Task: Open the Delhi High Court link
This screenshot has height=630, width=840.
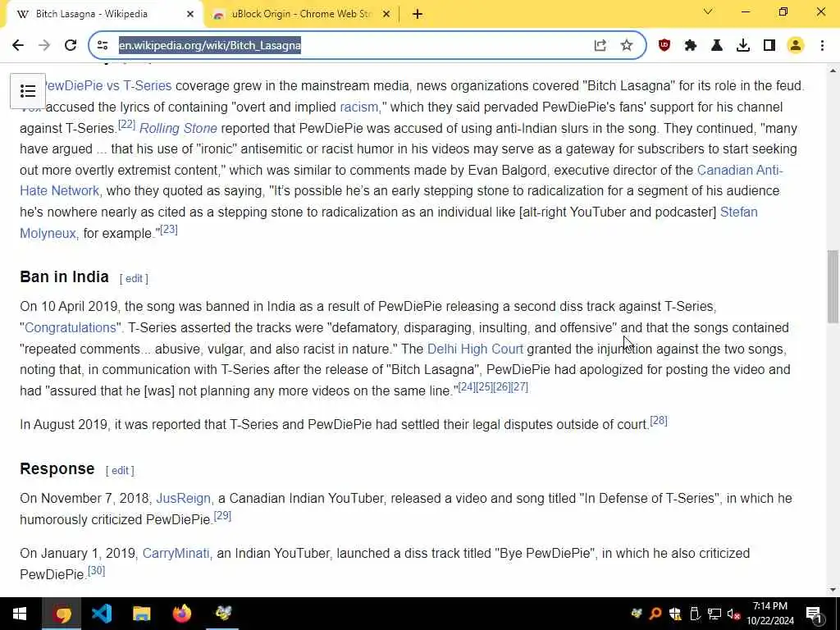Action: click(x=475, y=349)
